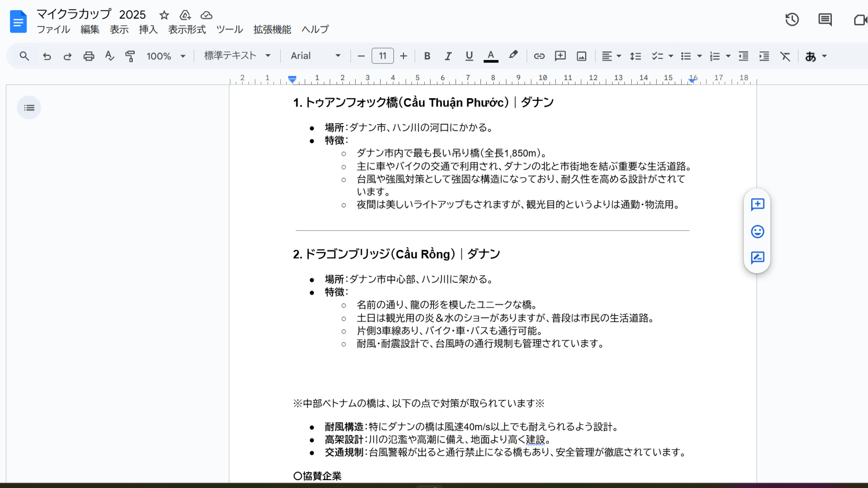The width and height of the screenshot is (868, 488).
Task: Insert an image from toolbar
Action: [582, 56]
